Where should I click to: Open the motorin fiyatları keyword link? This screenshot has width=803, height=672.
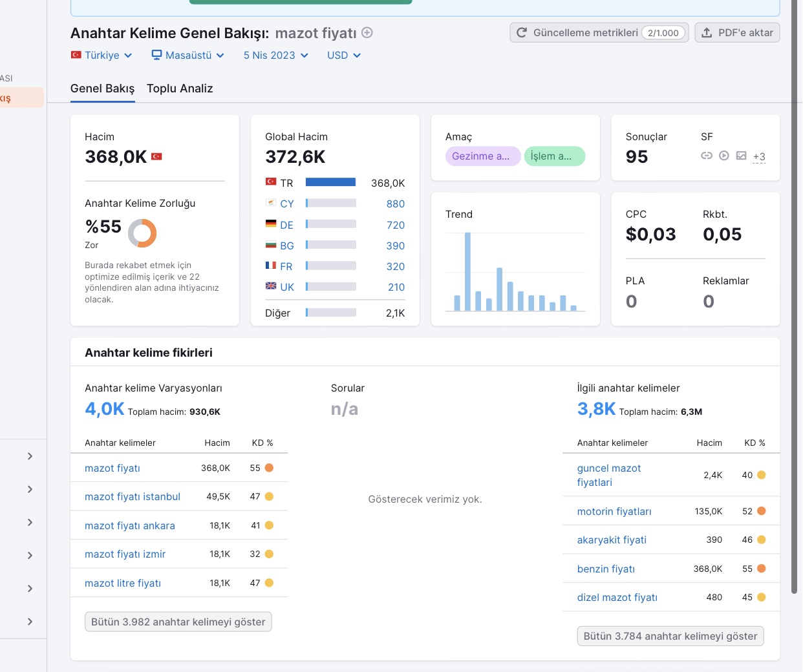[614, 511]
